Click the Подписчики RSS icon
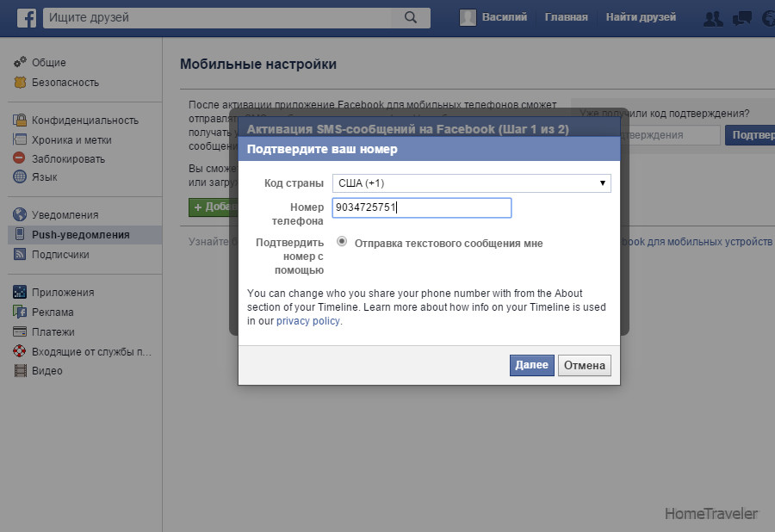 point(20,254)
